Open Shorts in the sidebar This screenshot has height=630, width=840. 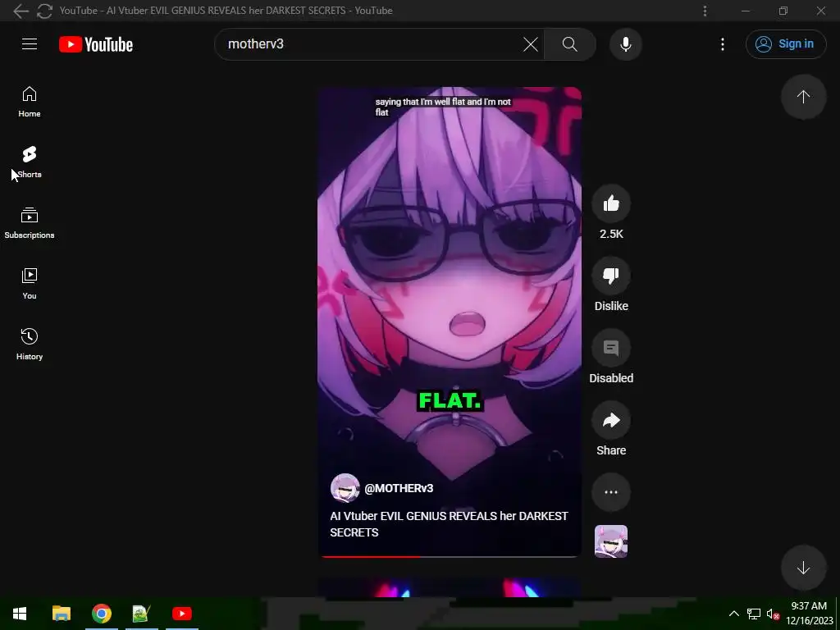tap(30, 162)
